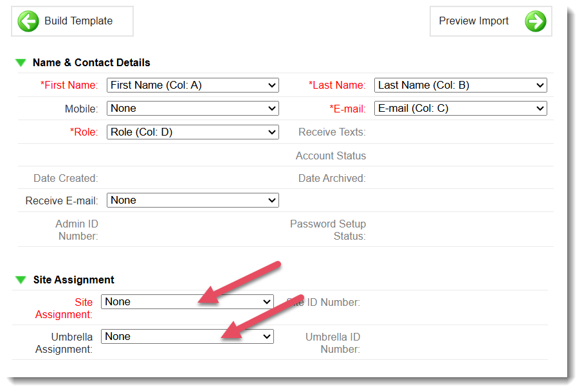Open the Last Name column dropdown

pyautogui.click(x=460, y=85)
